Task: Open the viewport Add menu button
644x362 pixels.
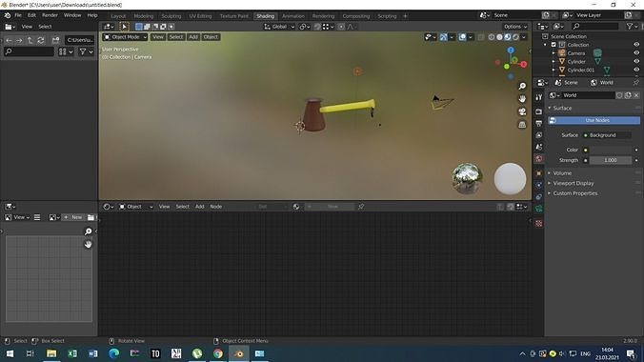Action: tap(193, 37)
